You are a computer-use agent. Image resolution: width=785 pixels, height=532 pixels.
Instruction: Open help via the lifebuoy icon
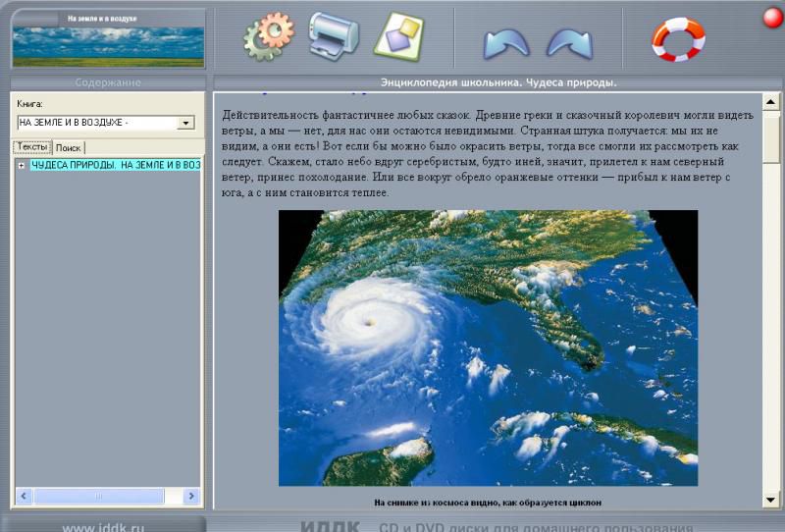[x=678, y=39]
